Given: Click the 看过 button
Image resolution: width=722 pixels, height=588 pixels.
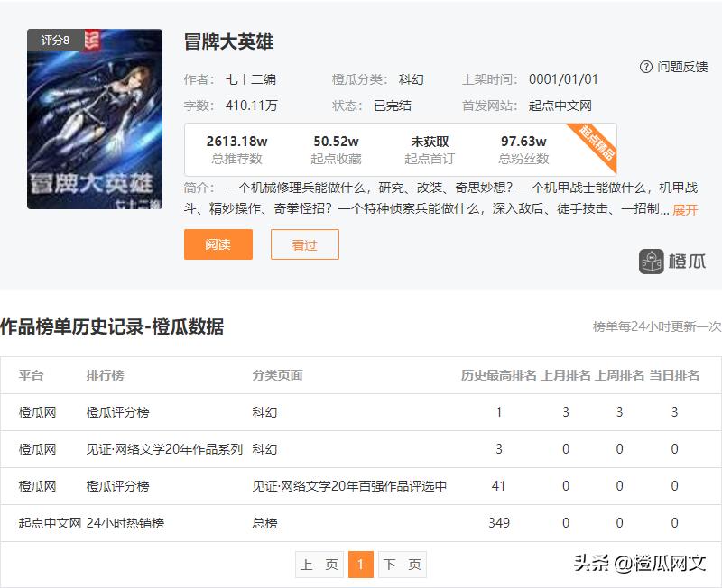Looking at the screenshot, I should 303,245.
